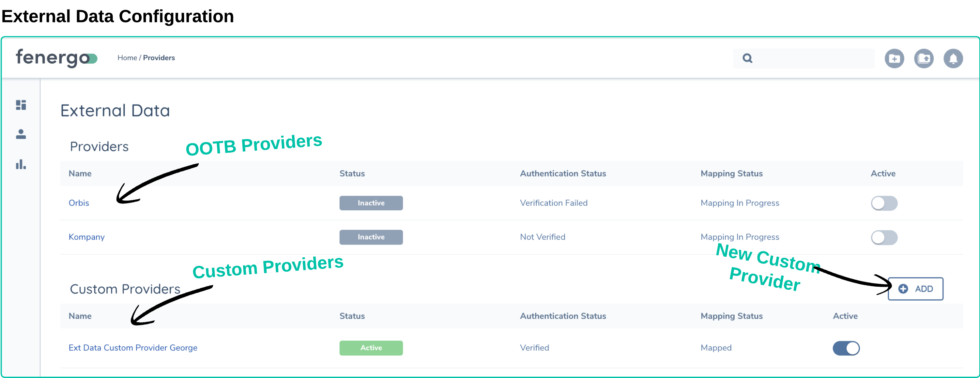This screenshot has width=980, height=378.
Task: Open Ext Data Custom Provider George
Action: (133, 348)
